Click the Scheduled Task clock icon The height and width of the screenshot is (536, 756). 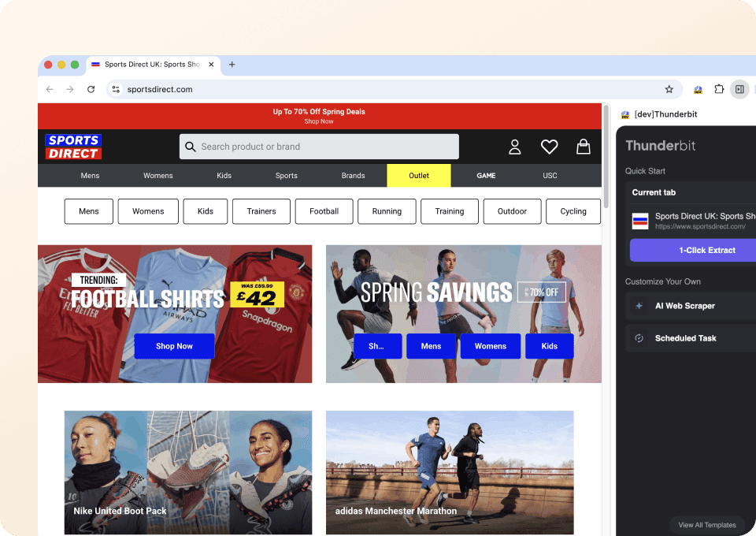click(639, 338)
